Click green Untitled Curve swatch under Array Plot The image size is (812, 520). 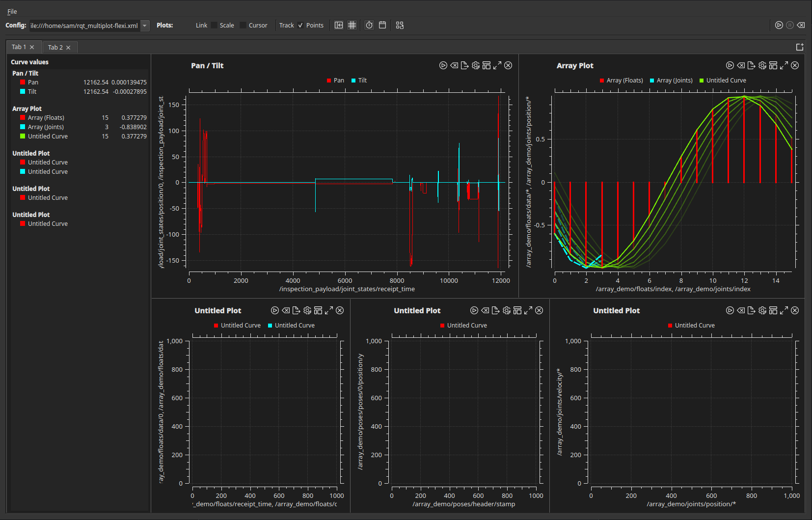coord(23,137)
